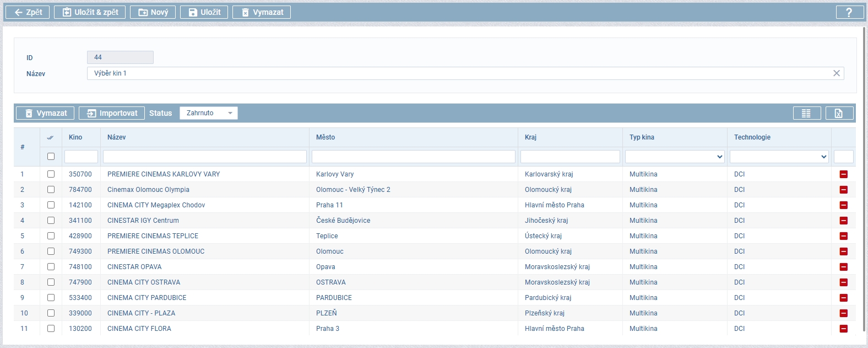The image size is (868, 348).
Task: Open the Status dropdown showing Zahrnuto
Action: point(208,113)
